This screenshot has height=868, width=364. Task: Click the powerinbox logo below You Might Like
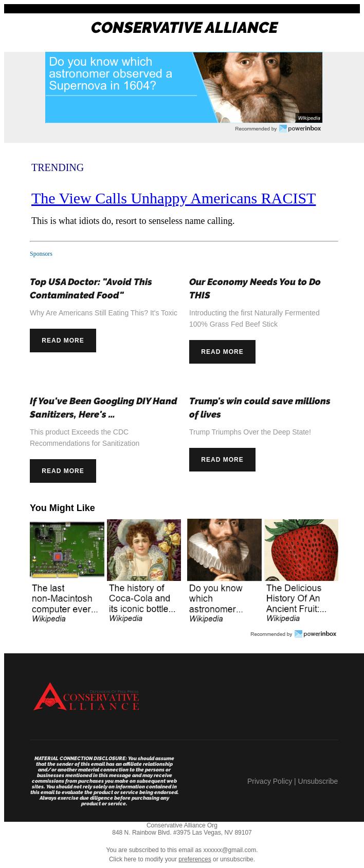tap(315, 634)
